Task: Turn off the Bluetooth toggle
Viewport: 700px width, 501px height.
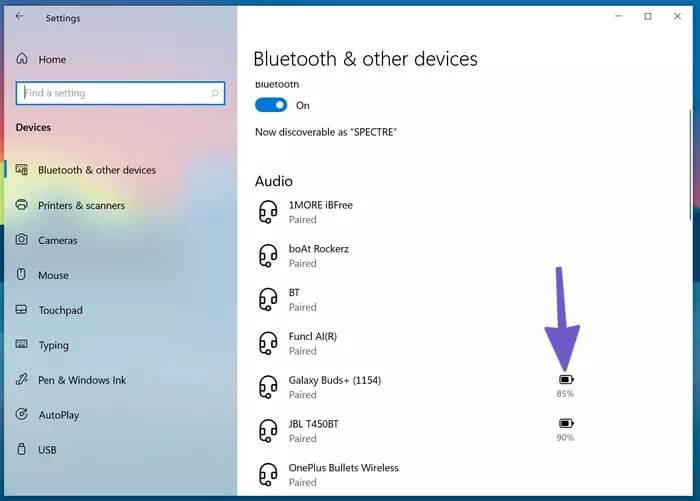Action: tap(271, 105)
